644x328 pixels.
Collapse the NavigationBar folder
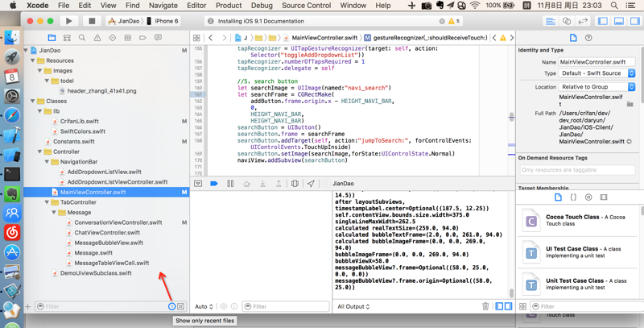47,161
